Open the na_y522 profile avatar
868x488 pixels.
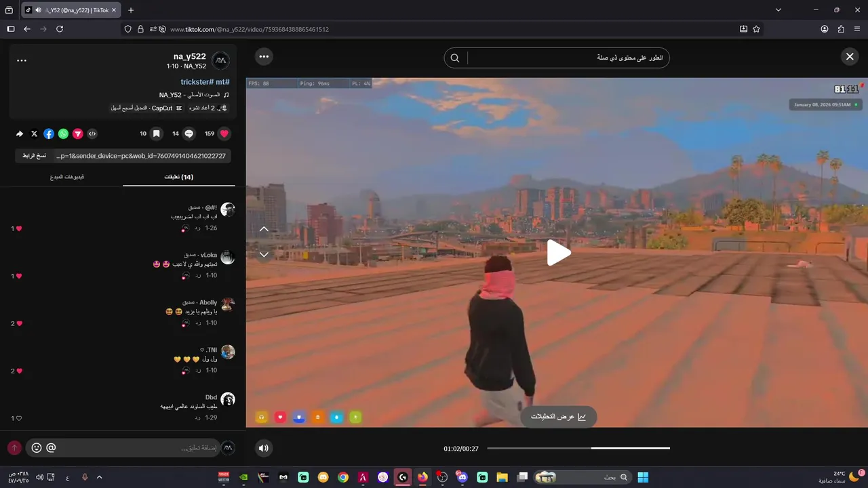[221, 60]
